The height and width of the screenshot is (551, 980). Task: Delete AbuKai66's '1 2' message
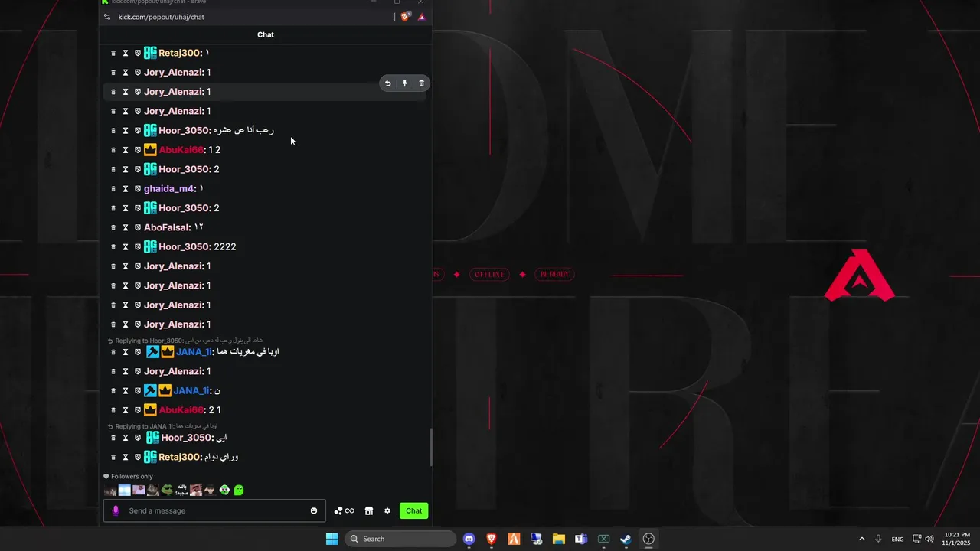113,150
